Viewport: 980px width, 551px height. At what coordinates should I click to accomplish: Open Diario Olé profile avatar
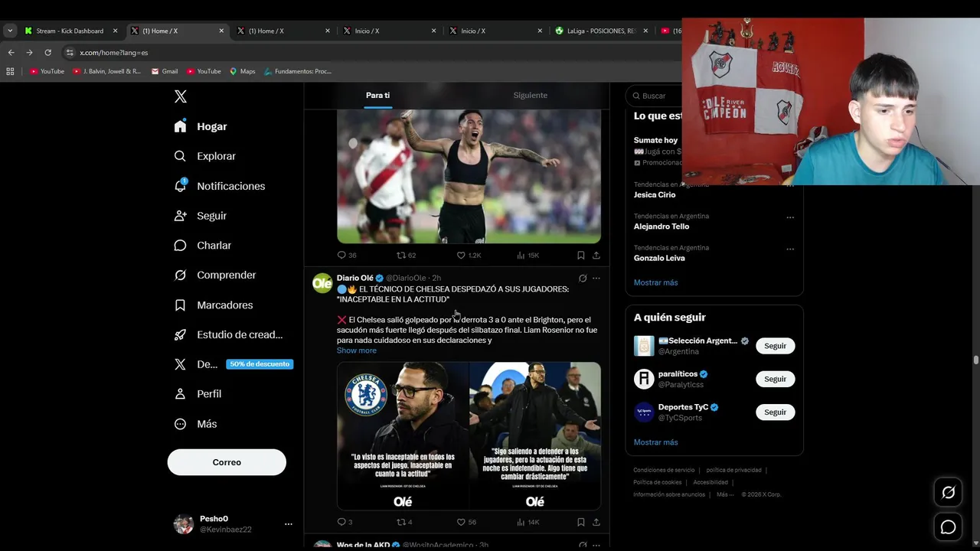(x=322, y=283)
